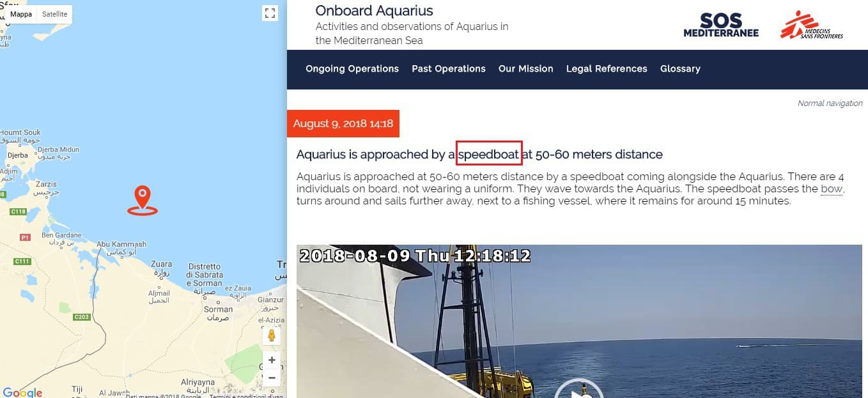Open Past Operations menu item
This screenshot has width=868, height=398.
tap(449, 69)
